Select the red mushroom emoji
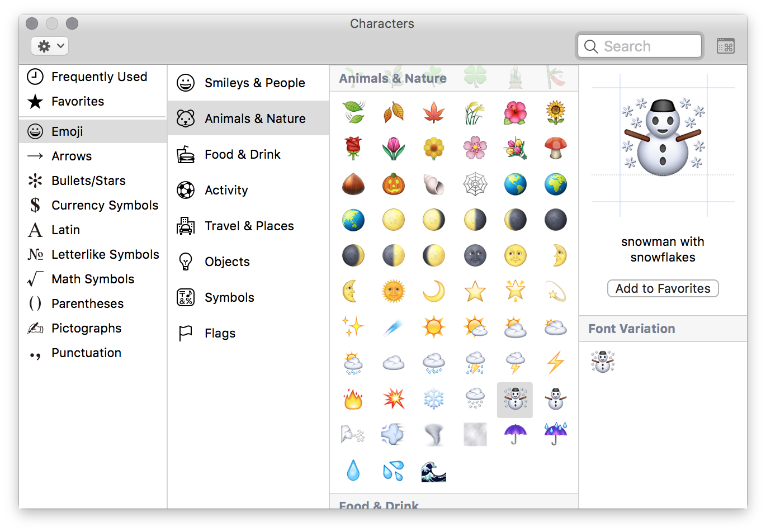Image resolution: width=766 pixels, height=532 pixels. coord(556,148)
